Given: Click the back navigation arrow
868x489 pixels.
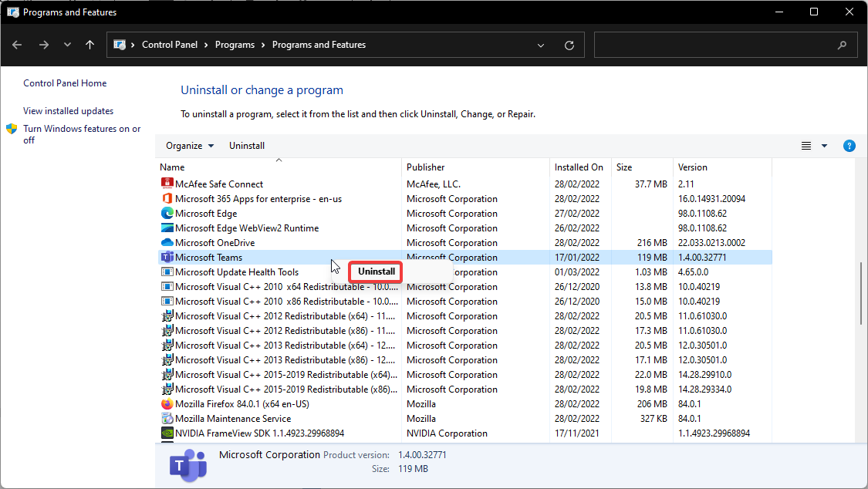Looking at the screenshot, I should pyautogui.click(x=17, y=45).
